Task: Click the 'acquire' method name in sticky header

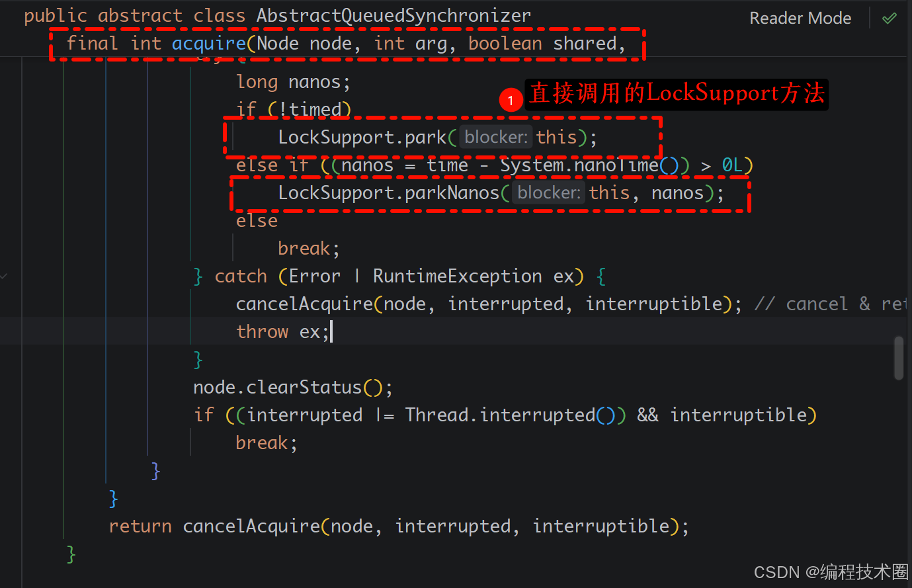Action: point(209,44)
